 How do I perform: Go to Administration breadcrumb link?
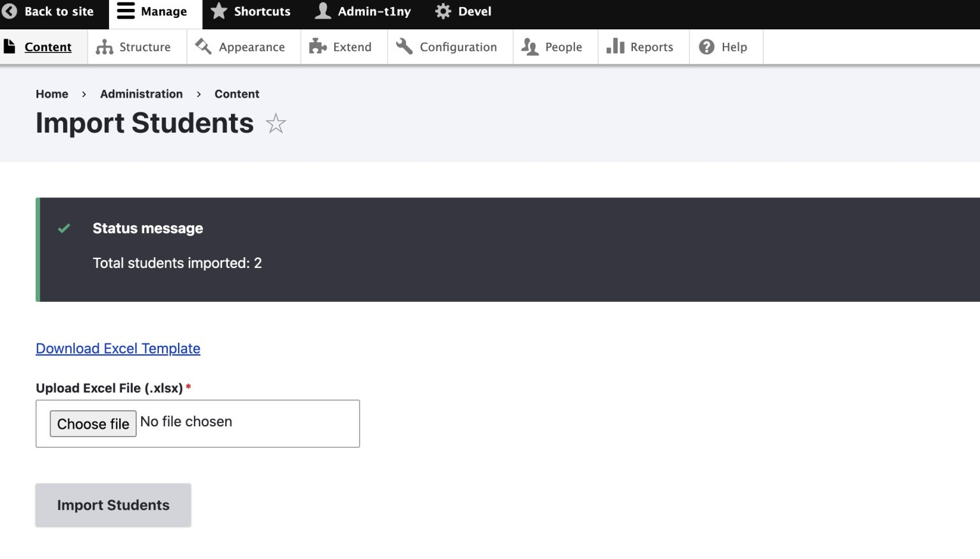[x=141, y=94]
